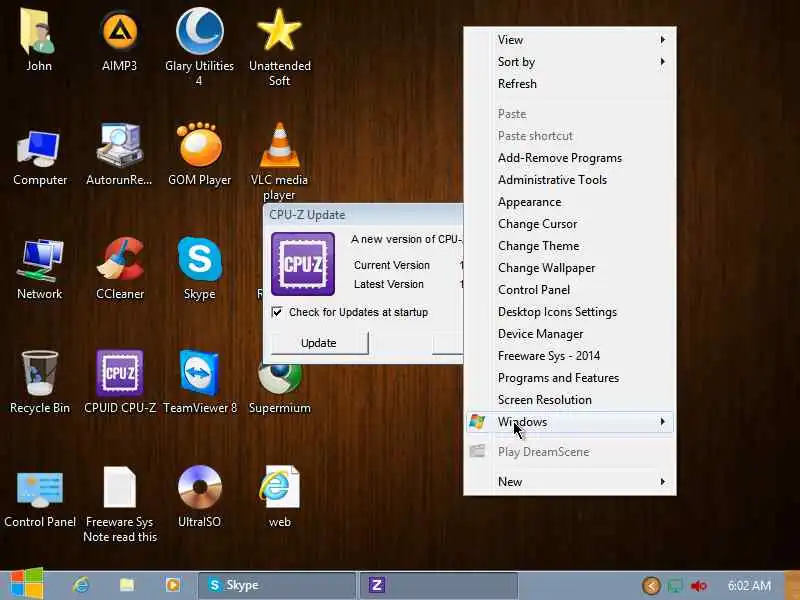Open the media player taskbar icon
The height and width of the screenshot is (600, 800).
click(173, 585)
